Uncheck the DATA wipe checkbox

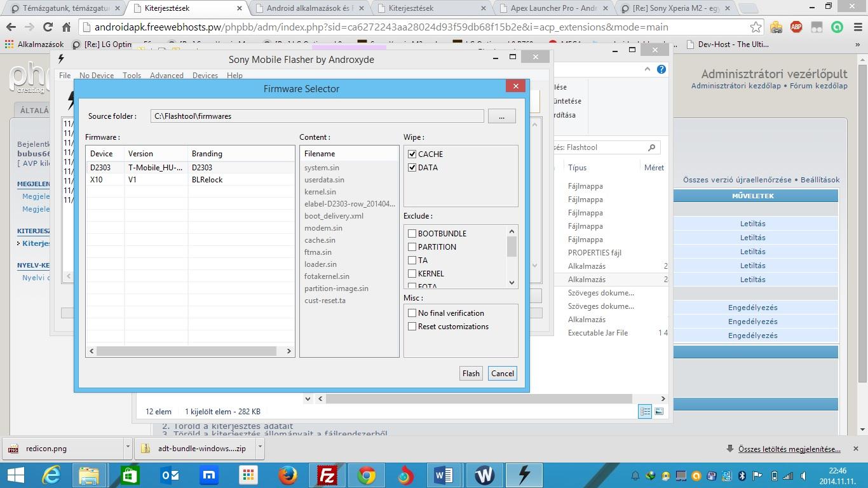[x=412, y=168]
